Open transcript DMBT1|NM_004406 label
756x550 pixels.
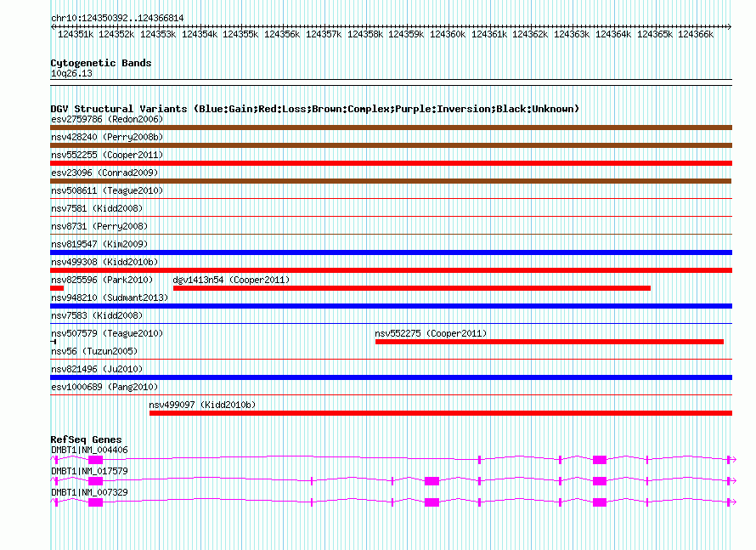[x=89, y=451]
